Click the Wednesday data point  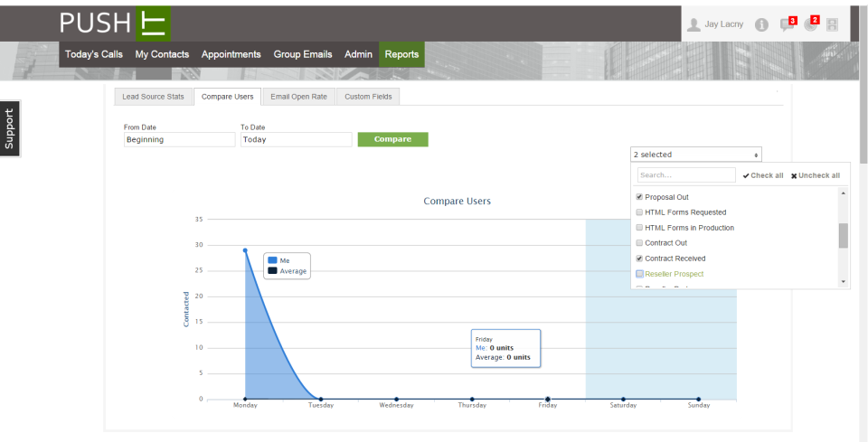[x=396, y=399]
